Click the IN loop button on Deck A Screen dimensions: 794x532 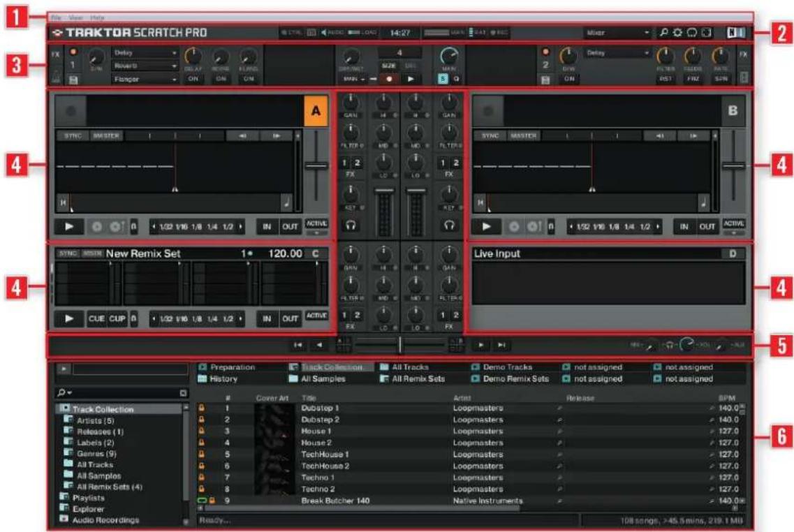click(x=267, y=227)
